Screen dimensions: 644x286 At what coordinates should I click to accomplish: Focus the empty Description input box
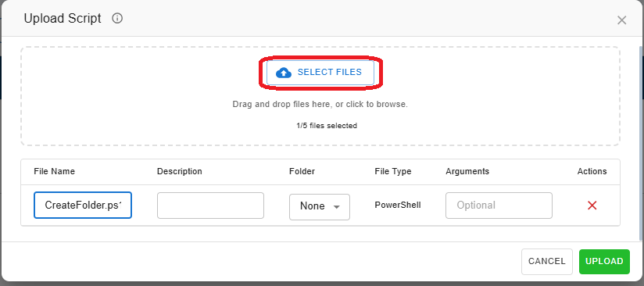click(210, 205)
